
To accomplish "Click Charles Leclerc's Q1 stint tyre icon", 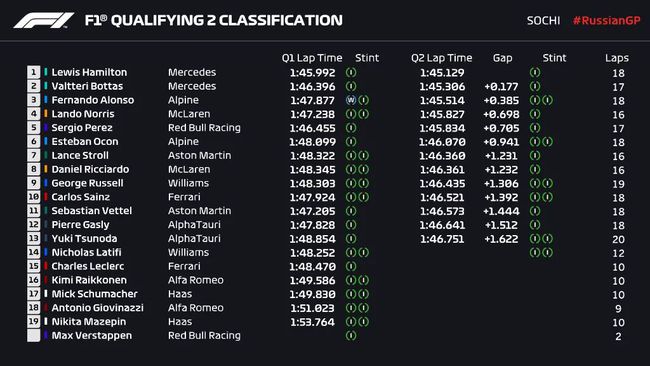I will 351,266.
